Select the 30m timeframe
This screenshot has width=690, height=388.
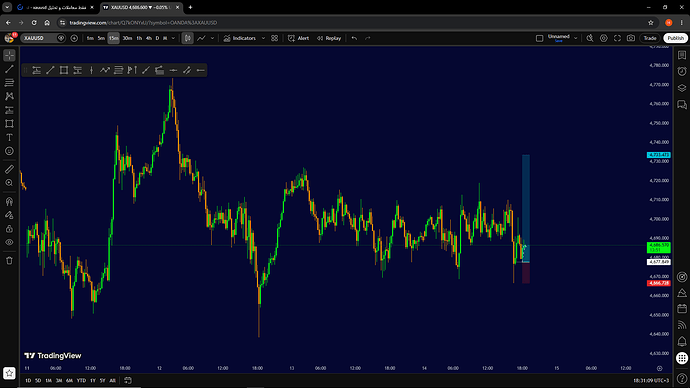tap(127, 38)
